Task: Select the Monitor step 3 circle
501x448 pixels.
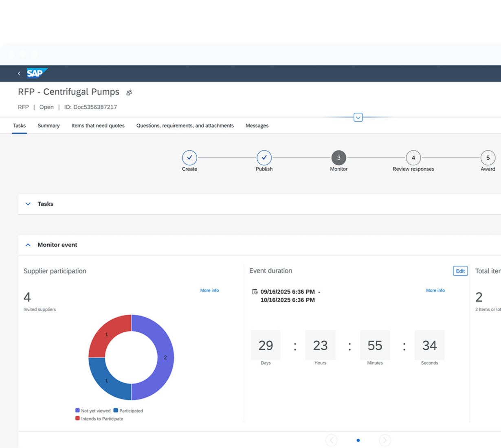Action: coord(338,158)
